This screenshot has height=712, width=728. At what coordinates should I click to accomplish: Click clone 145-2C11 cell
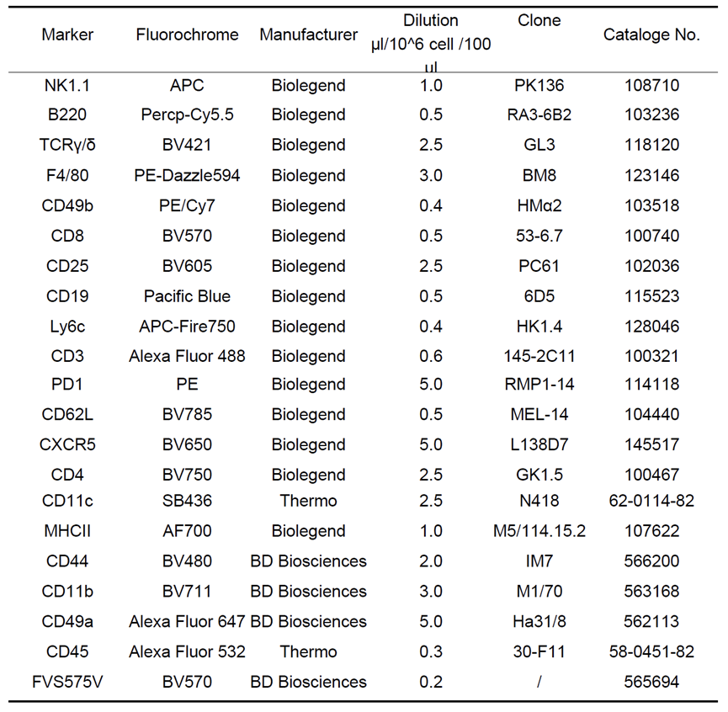[x=539, y=356]
